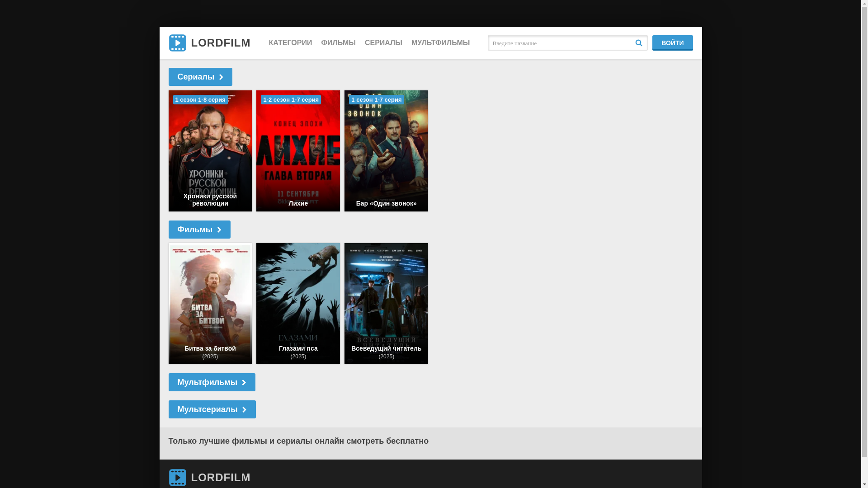868x488 pixels.
Task: Expand the Мультфильмы section button
Action: (x=212, y=382)
